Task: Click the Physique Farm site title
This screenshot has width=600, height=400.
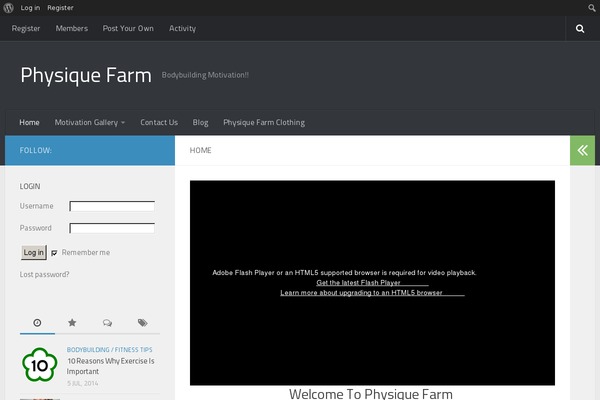Action: coord(86,75)
